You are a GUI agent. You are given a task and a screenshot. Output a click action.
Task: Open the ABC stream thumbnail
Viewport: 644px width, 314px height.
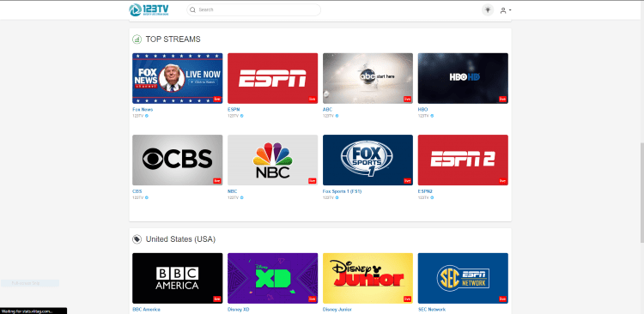tap(368, 78)
